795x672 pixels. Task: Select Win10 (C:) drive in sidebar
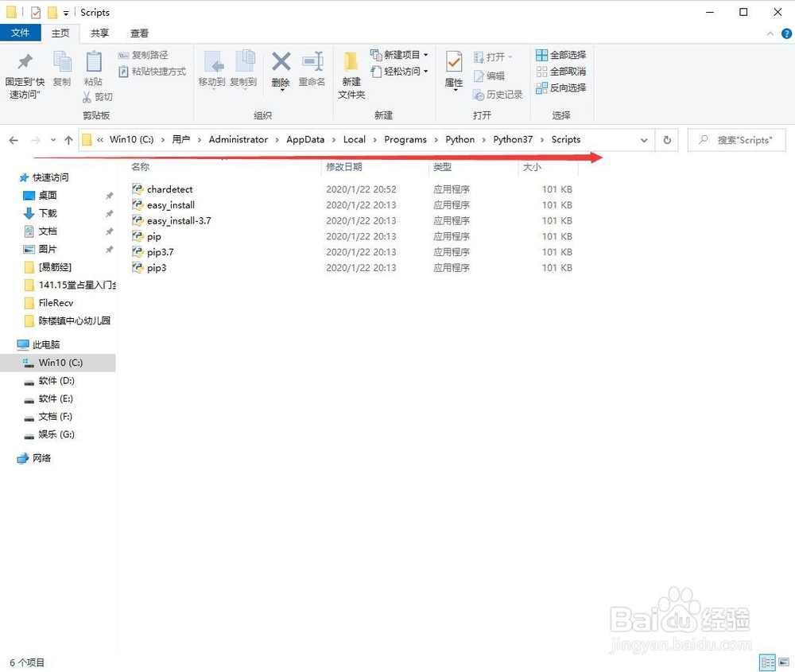[58, 363]
